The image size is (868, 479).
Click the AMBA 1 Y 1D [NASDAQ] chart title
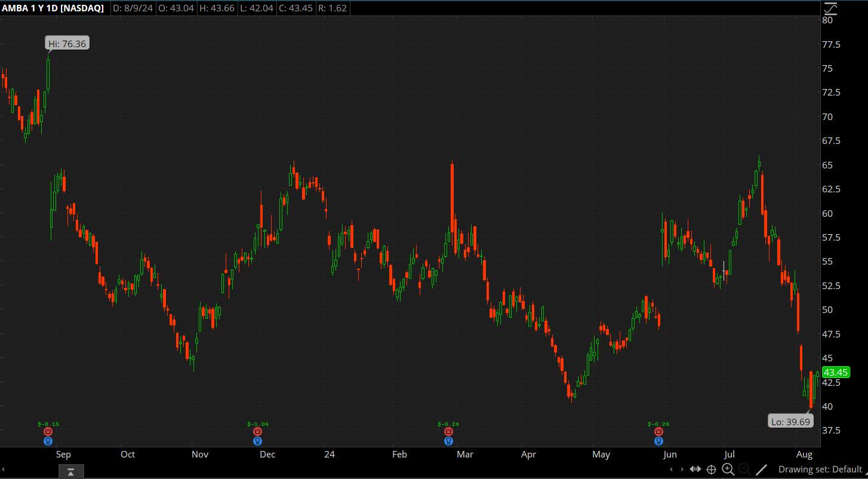point(53,8)
